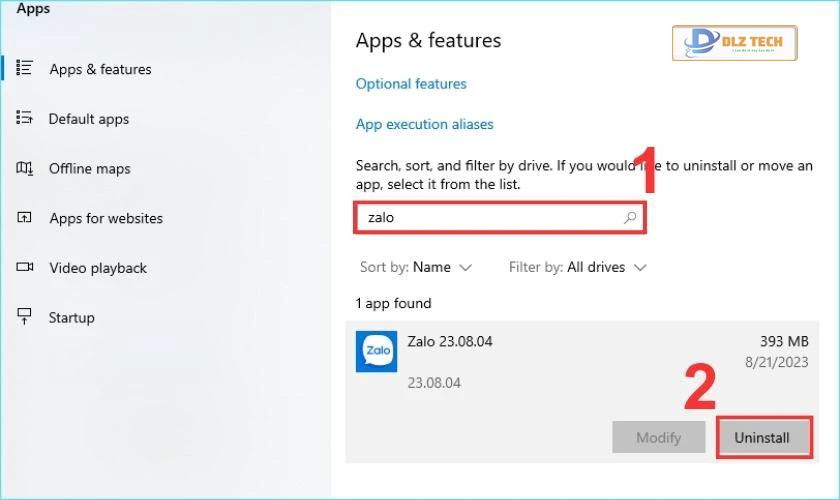Click the Modify button for Zalo
The width and height of the screenshot is (840, 500).
(658, 437)
